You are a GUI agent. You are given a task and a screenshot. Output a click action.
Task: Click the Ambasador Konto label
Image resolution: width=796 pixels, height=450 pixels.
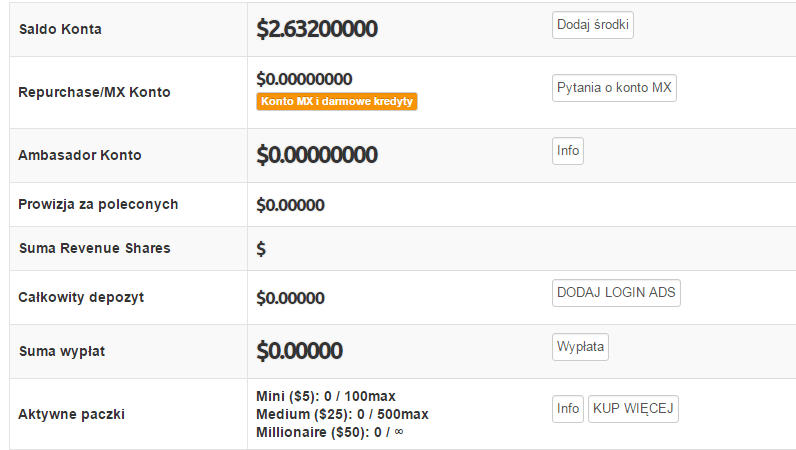[80, 155]
